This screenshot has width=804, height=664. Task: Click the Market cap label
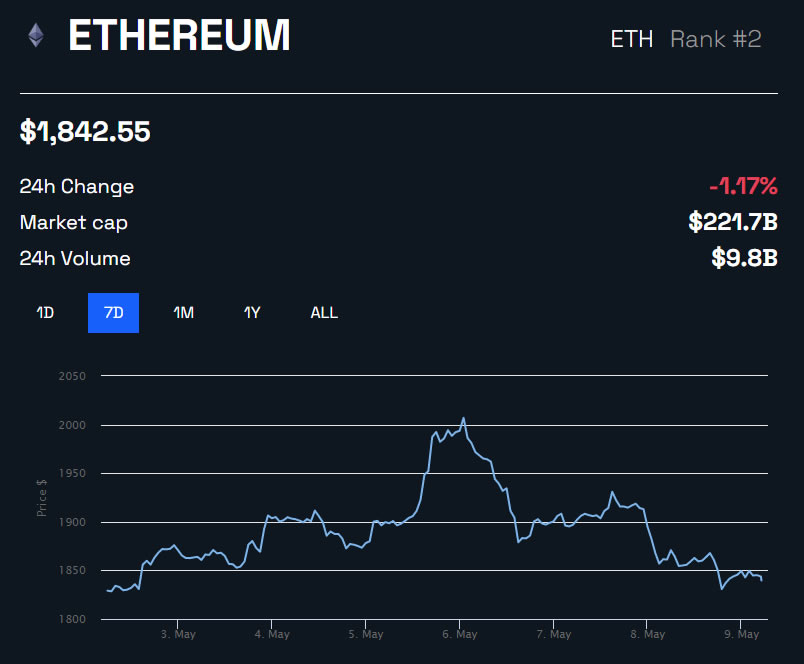coord(73,222)
